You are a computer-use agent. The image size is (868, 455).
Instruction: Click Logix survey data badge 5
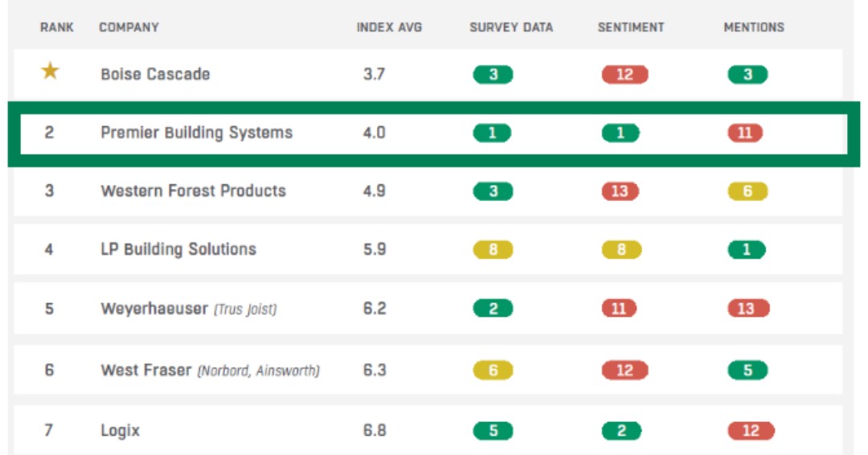click(493, 431)
